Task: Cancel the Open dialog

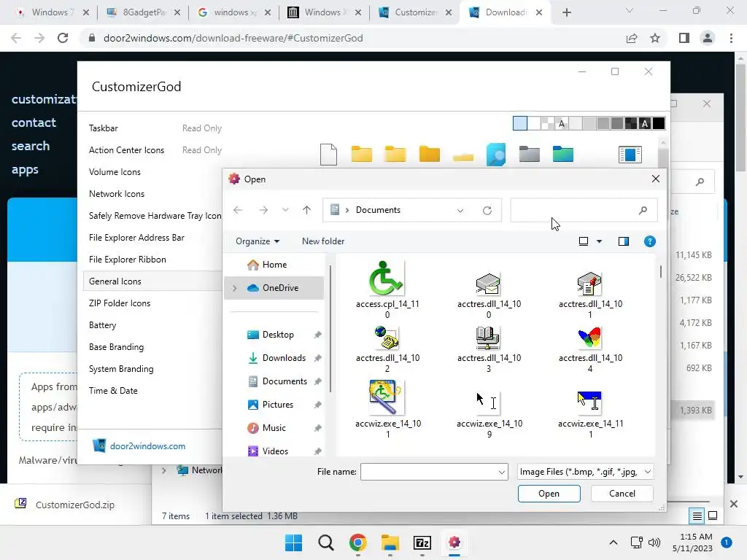Action: (x=622, y=494)
